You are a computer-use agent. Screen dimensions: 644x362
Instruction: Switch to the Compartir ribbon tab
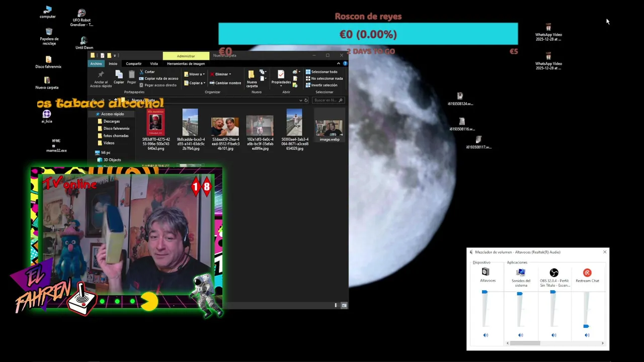point(134,64)
